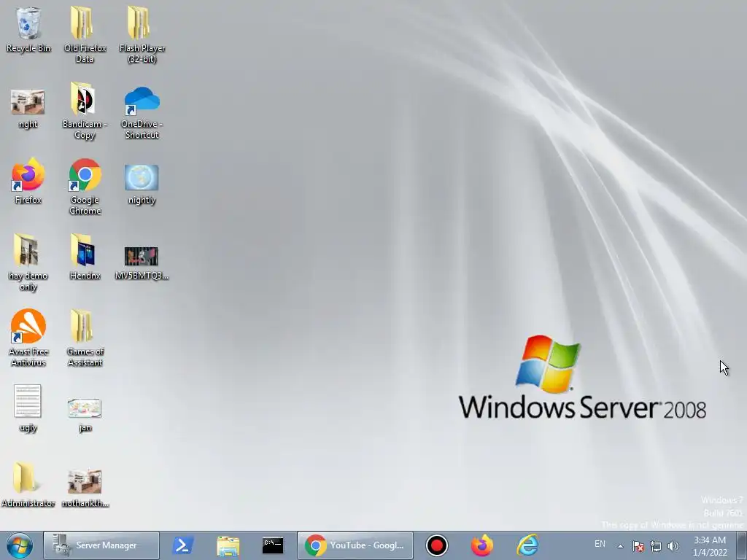Open the clock showing 3:34 AM

pyautogui.click(x=710, y=546)
